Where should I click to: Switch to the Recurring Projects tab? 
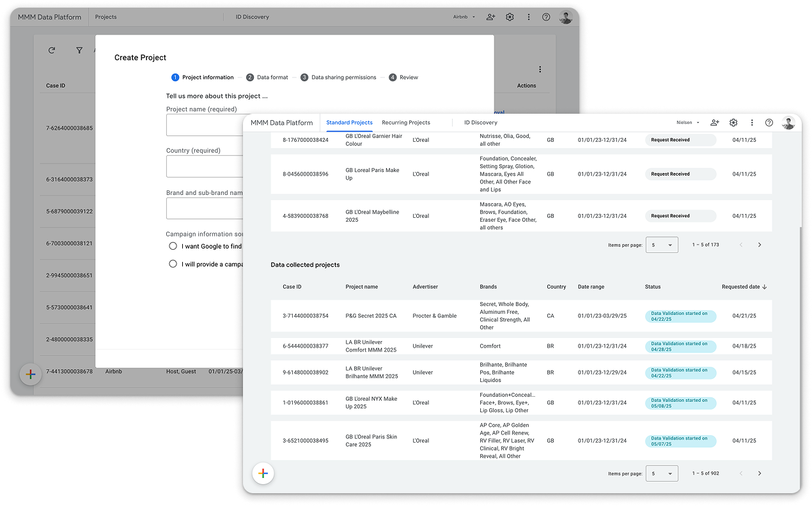[x=407, y=122]
